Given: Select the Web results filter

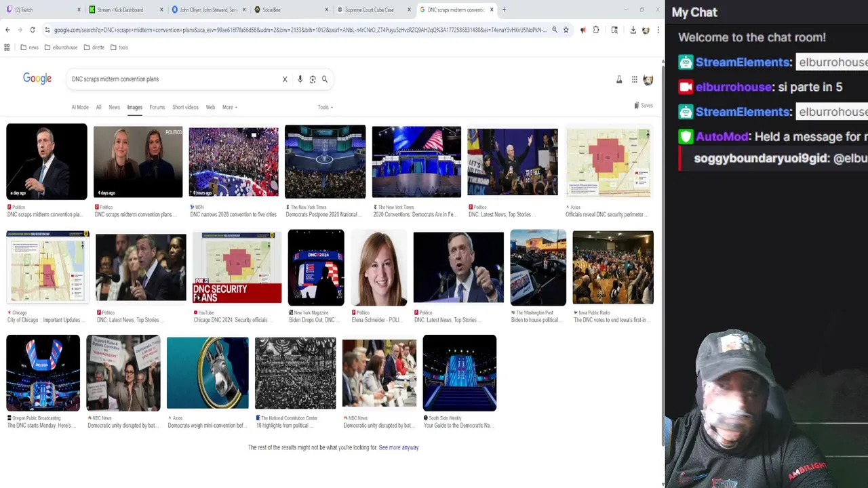Looking at the screenshot, I should coord(210,107).
